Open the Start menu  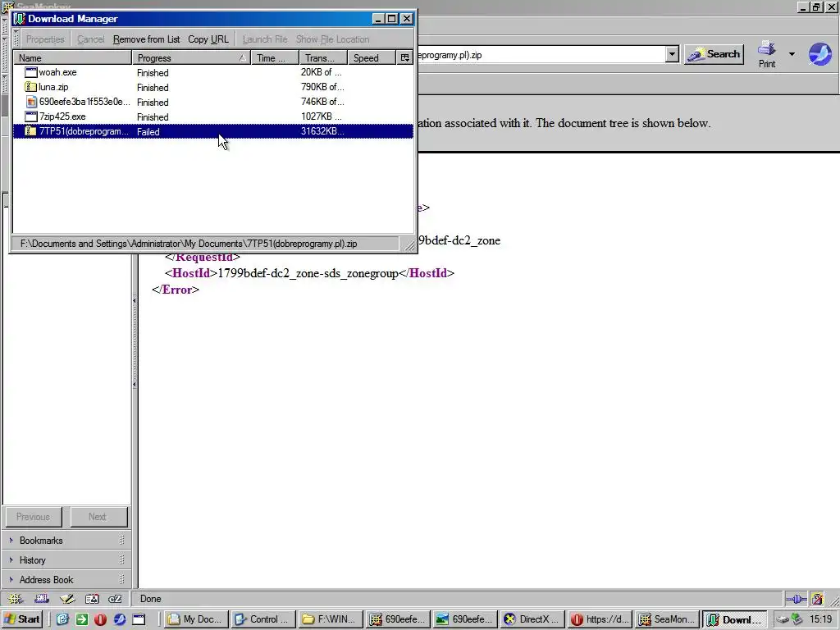tap(22, 619)
